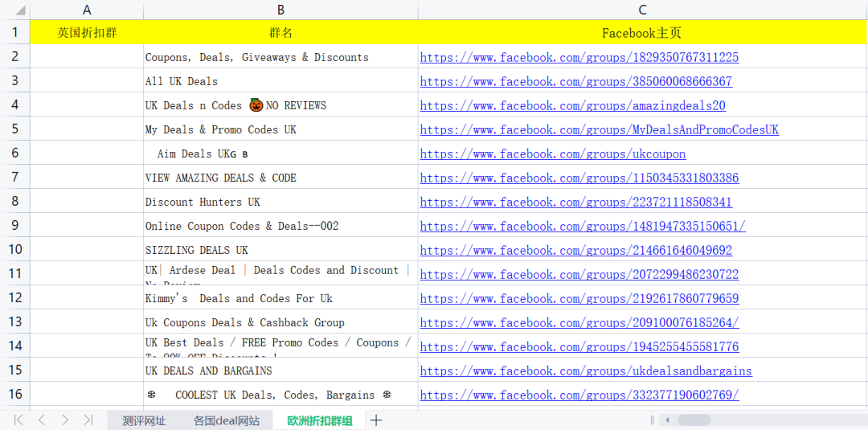Go to last sheet navigation arrow
The height and width of the screenshot is (430, 868).
pos(88,420)
